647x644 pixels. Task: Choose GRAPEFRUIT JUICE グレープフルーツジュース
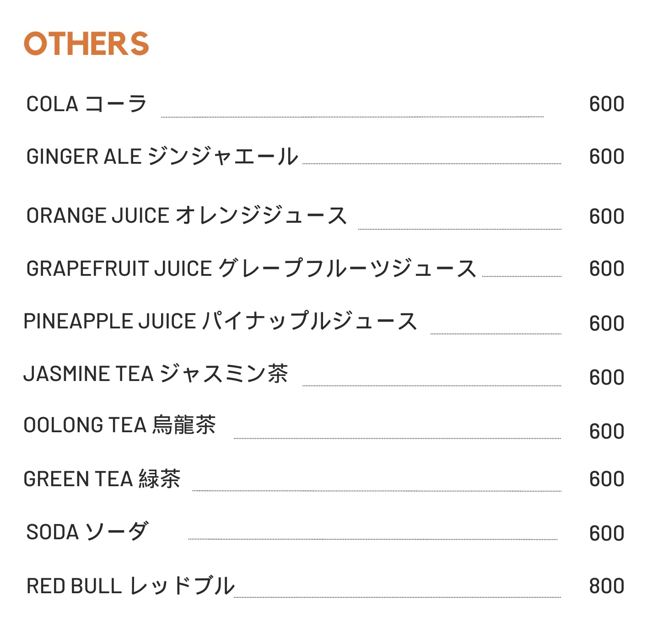pos(252,268)
